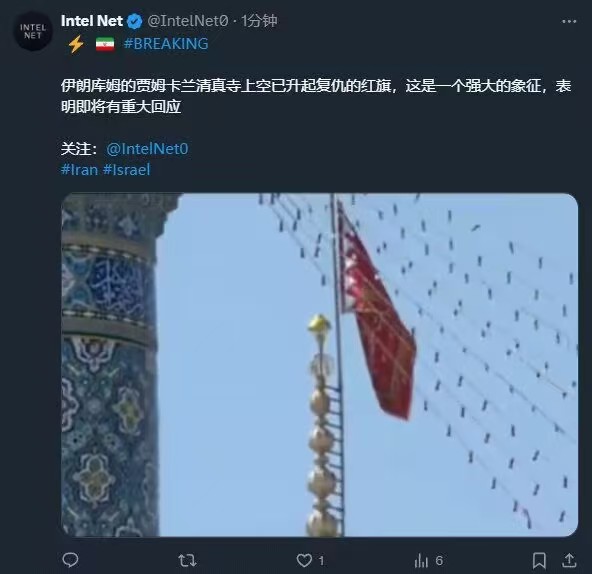
Task: Click the verified blue checkmark badge
Action: [134, 21]
